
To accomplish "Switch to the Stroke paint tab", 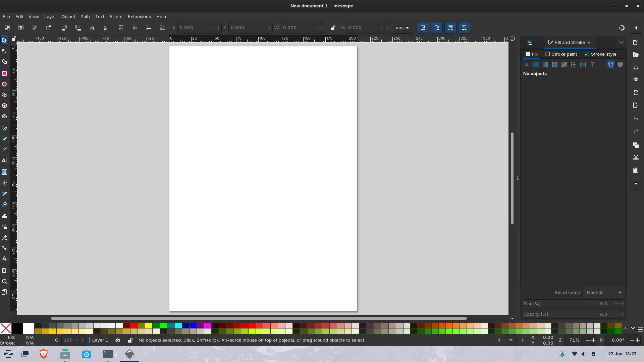I will pos(561,54).
